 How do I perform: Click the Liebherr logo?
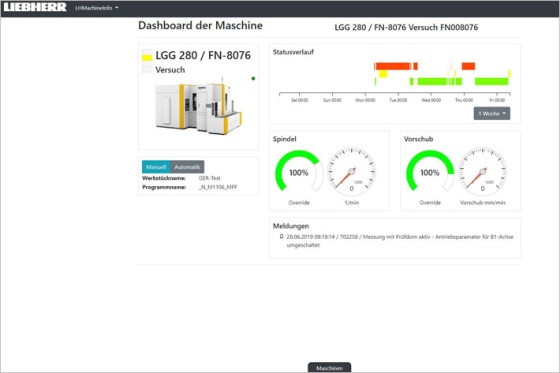(x=35, y=7)
